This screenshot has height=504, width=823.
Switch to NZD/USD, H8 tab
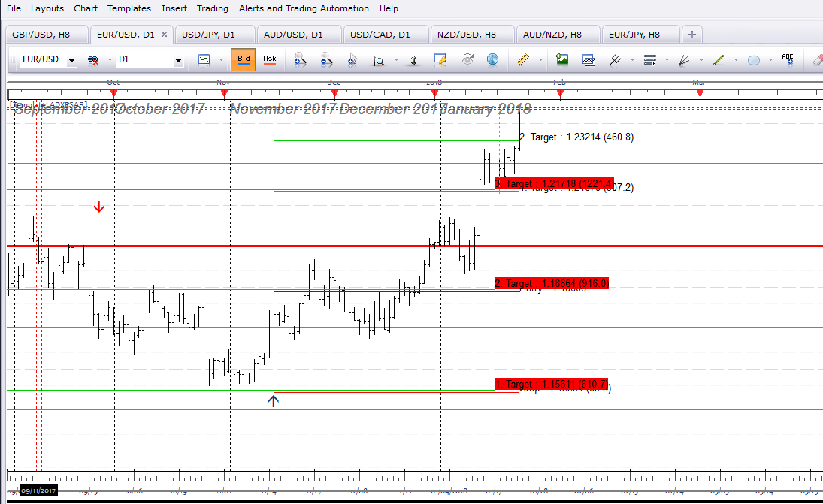coord(473,35)
